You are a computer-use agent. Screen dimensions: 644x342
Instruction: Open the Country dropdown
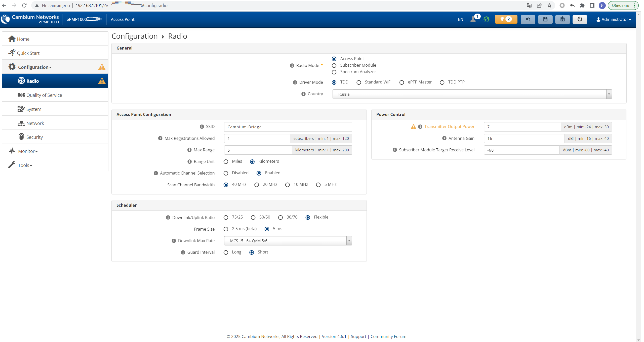click(472, 94)
